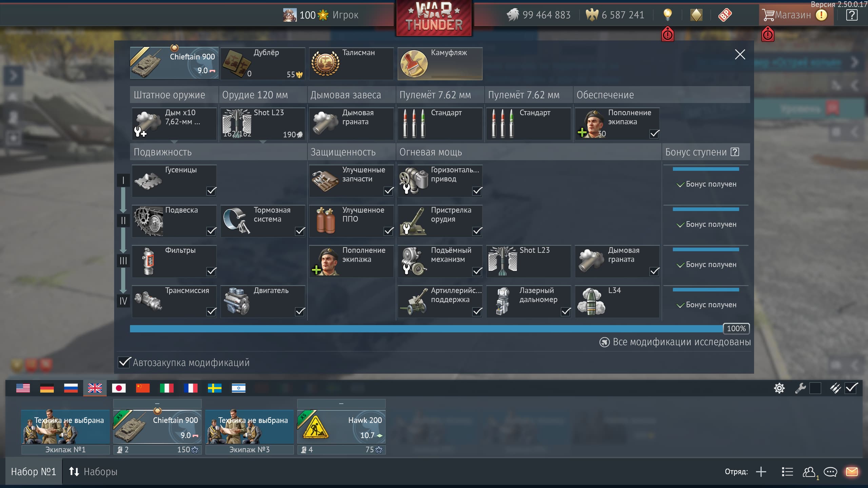868x488 pixels.
Task: Select the Germany nation flag tab
Action: (47, 388)
